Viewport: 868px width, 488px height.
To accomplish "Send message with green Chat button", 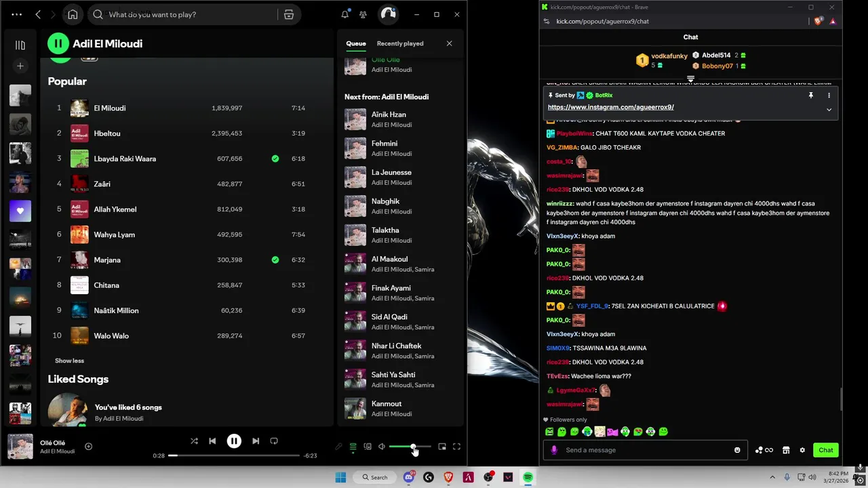I will (826, 450).
